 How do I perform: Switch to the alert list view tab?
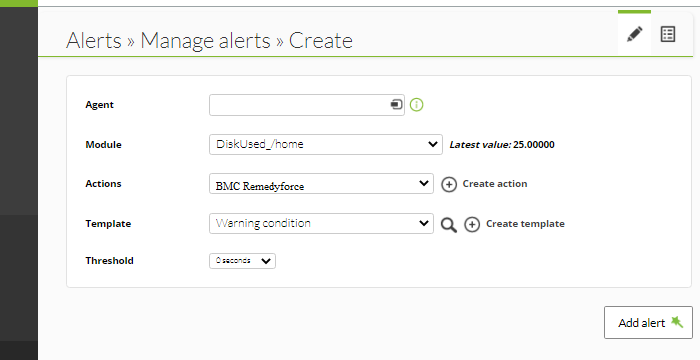click(x=667, y=34)
